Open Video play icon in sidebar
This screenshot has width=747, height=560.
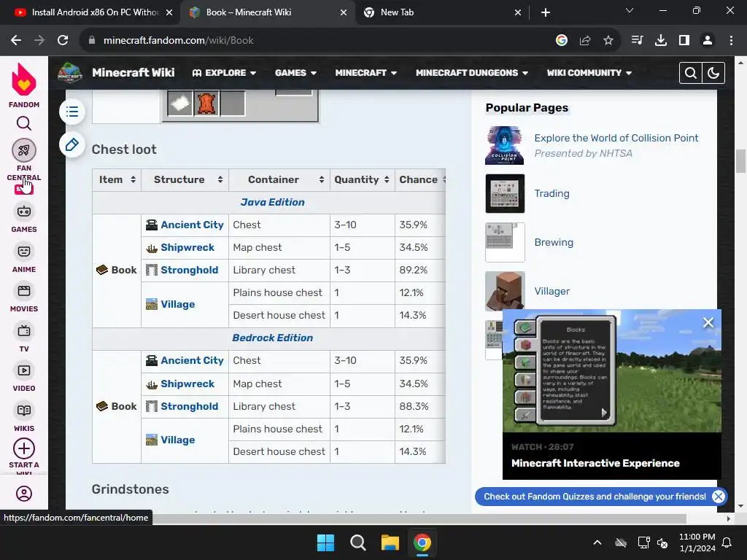click(24, 370)
